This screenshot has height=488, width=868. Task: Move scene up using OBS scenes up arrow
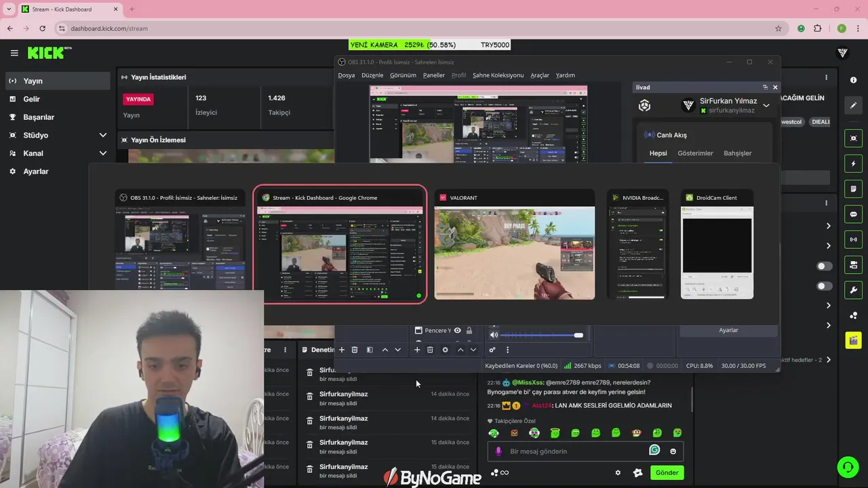pos(385,350)
